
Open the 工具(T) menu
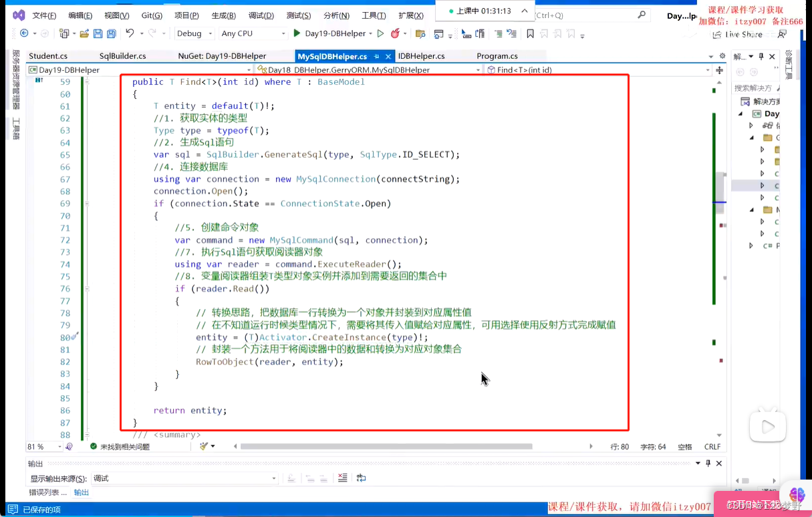point(374,15)
